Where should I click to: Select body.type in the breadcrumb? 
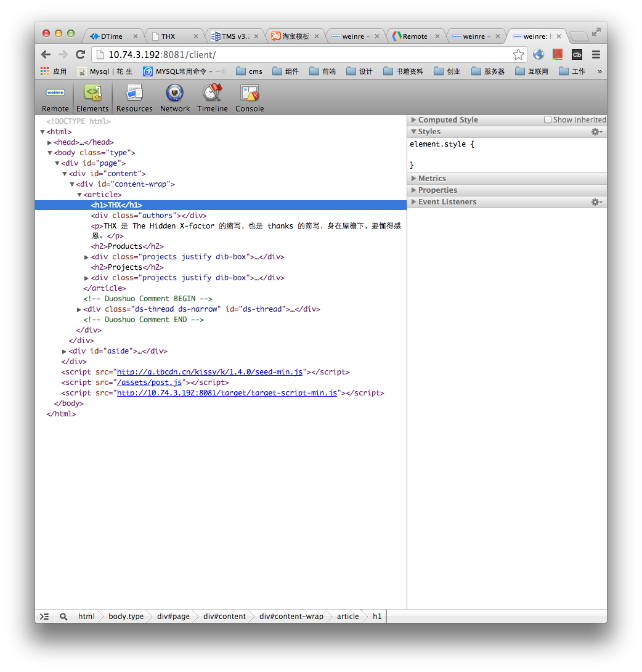coord(126,617)
